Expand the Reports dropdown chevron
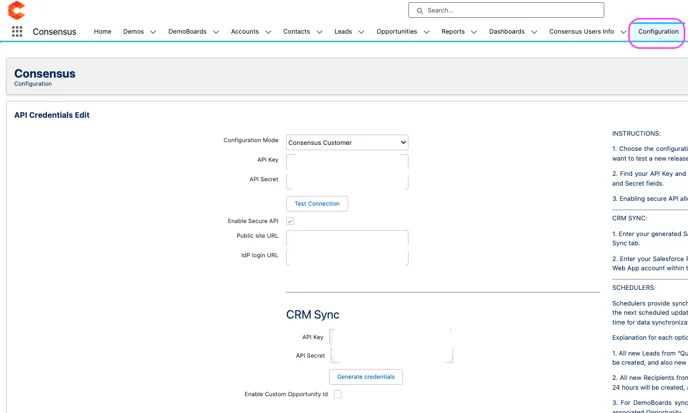The image size is (688, 413). tap(474, 32)
